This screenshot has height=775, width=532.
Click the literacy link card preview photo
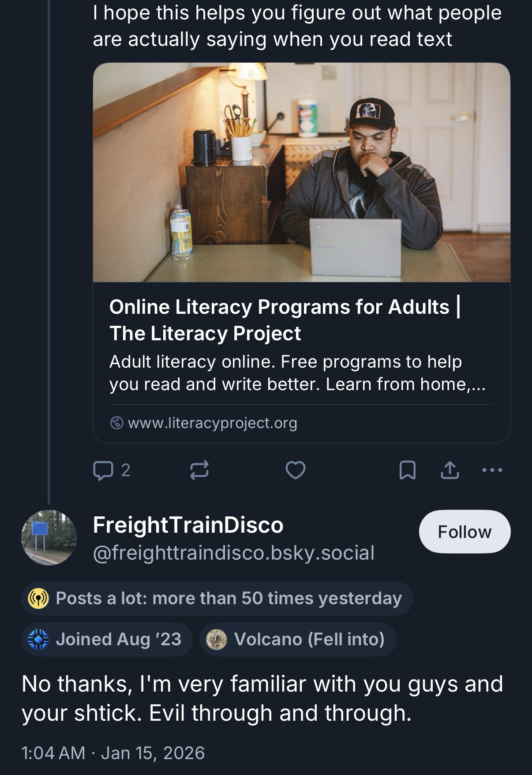(x=301, y=172)
